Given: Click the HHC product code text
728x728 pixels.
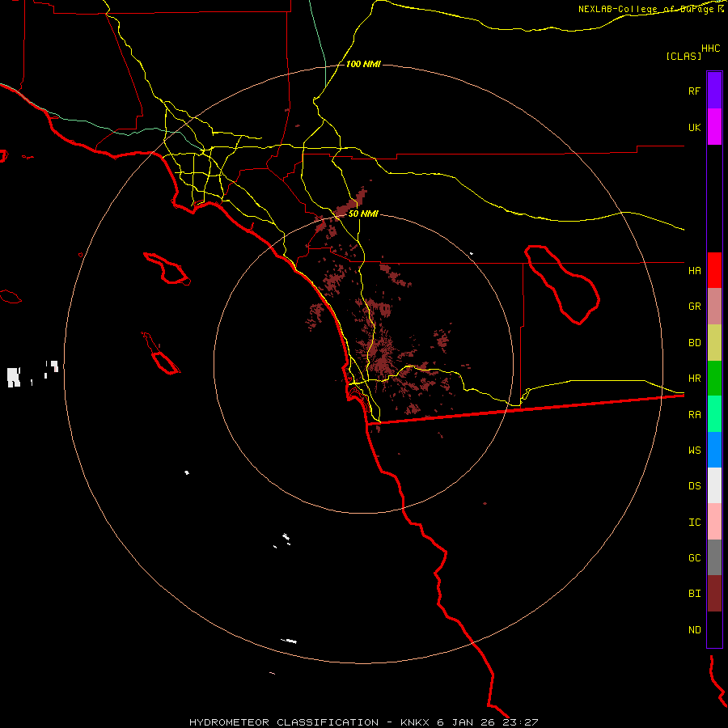Looking at the screenshot, I should pos(710,49).
